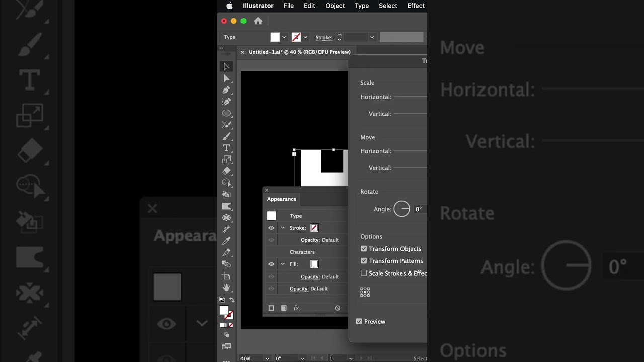The width and height of the screenshot is (644, 362).
Task: Toggle the eye beside Stroke's Opacity row
Action: 271,240
